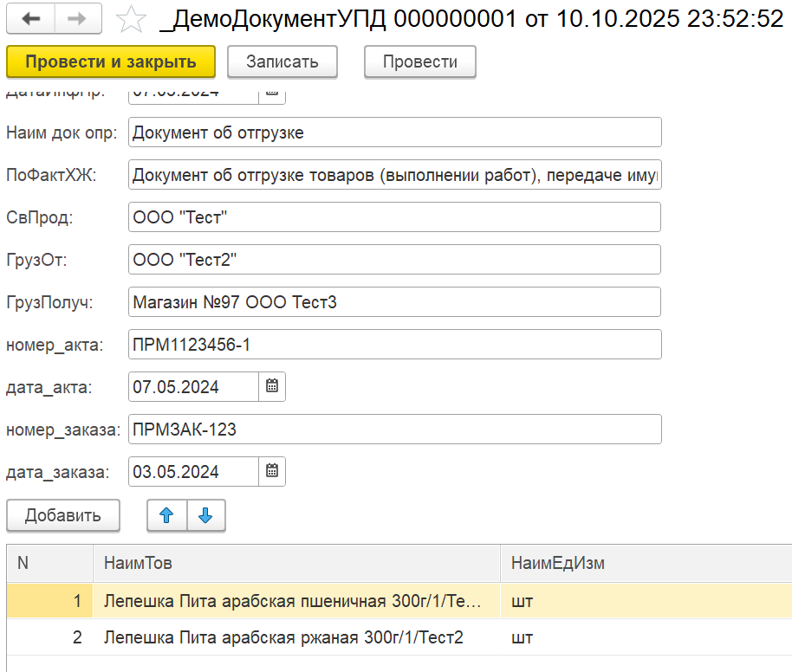792x672 pixels.
Task: Open calendar picker for дата_акта
Action: point(272,386)
